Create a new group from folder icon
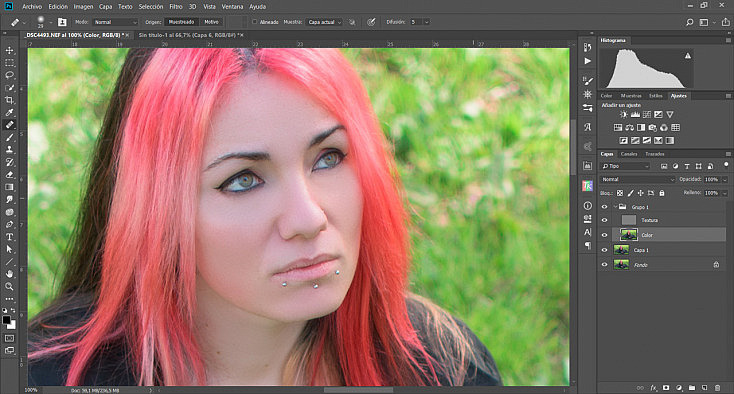 pyautogui.click(x=692, y=387)
